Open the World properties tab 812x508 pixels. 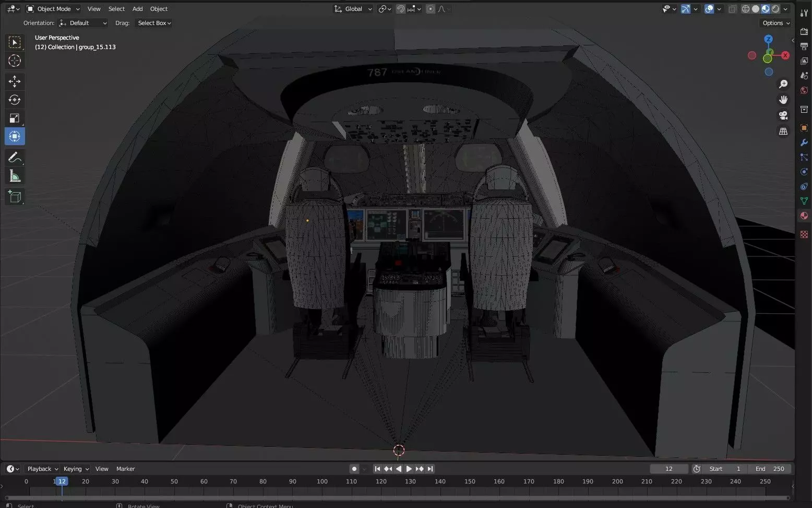point(804,90)
